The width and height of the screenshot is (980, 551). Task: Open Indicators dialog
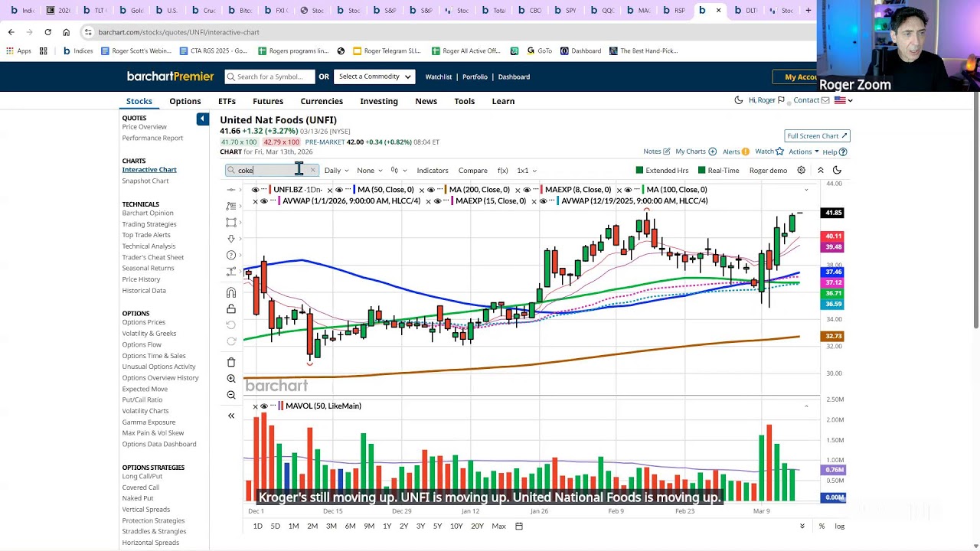point(433,171)
